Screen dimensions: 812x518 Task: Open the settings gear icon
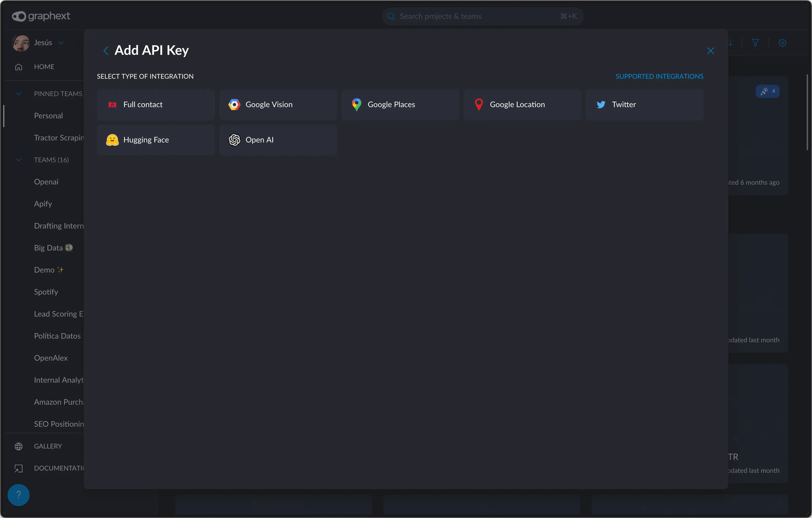point(782,43)
